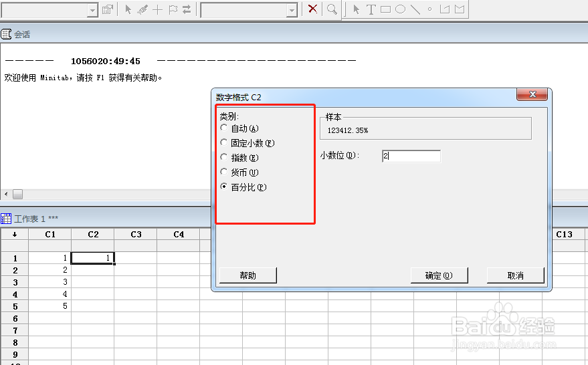Image resolution: width=588 pixels, height=365 pixels.
Task: Click the 帮助 button
Action: click(248, 275)
